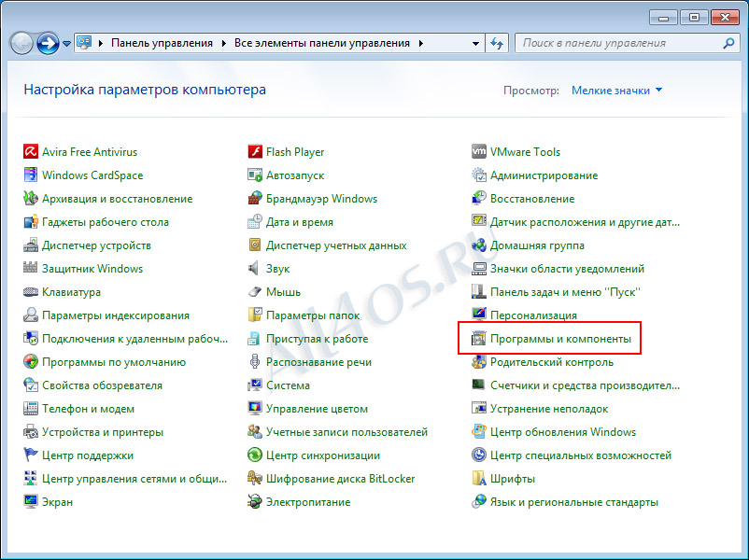
Task: Refresh the Control Panel view
Action: (497, 44)
